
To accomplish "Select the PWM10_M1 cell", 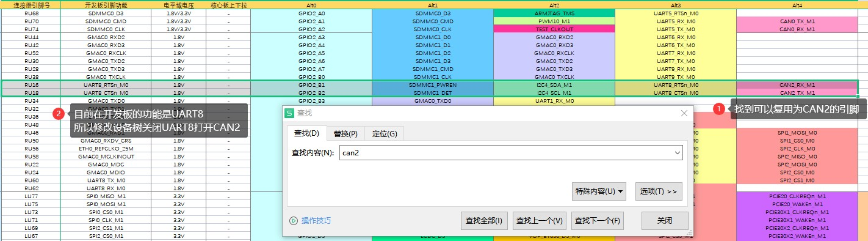I will [554, 21].
